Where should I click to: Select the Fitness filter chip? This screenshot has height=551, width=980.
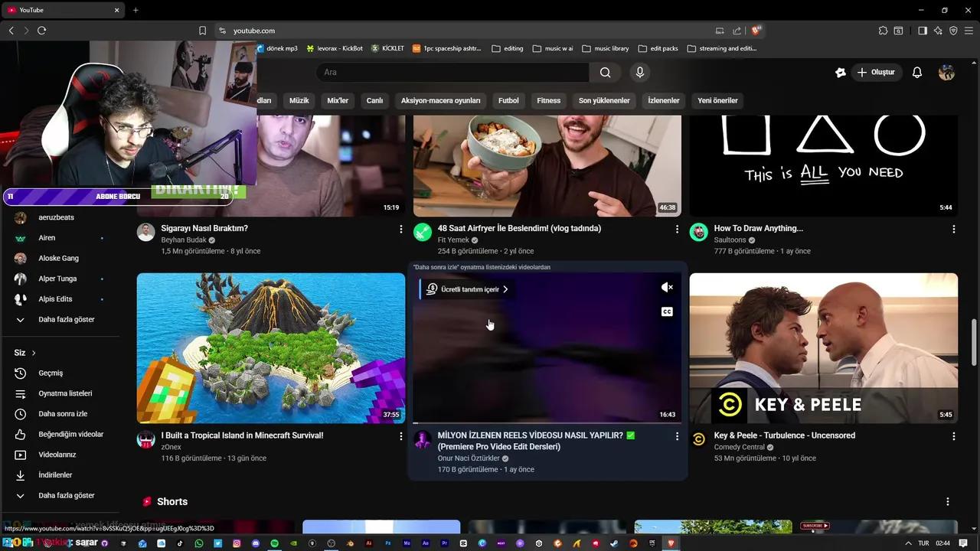point(548,100)
